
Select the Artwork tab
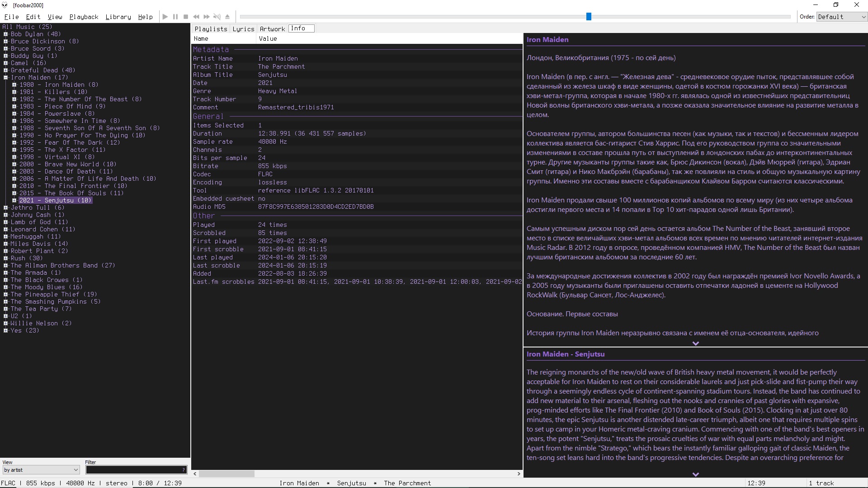point(272,28)
